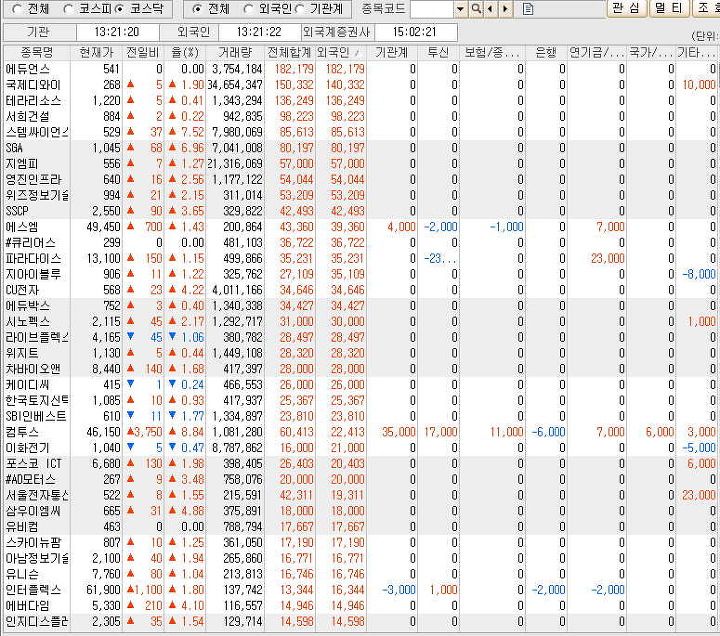Click the 종목코드 input field
Image resolution: width=720 pixels, height=636 pixels.
432,9
